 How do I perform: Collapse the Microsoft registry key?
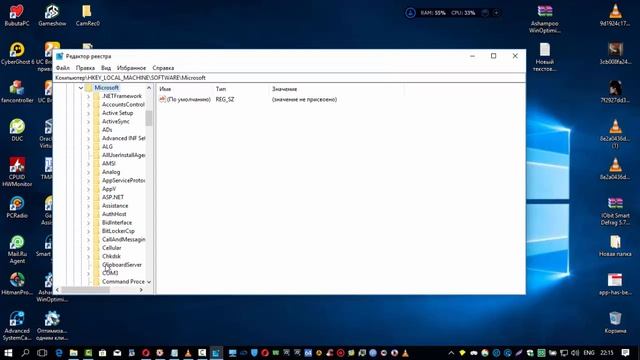[80, 88]
